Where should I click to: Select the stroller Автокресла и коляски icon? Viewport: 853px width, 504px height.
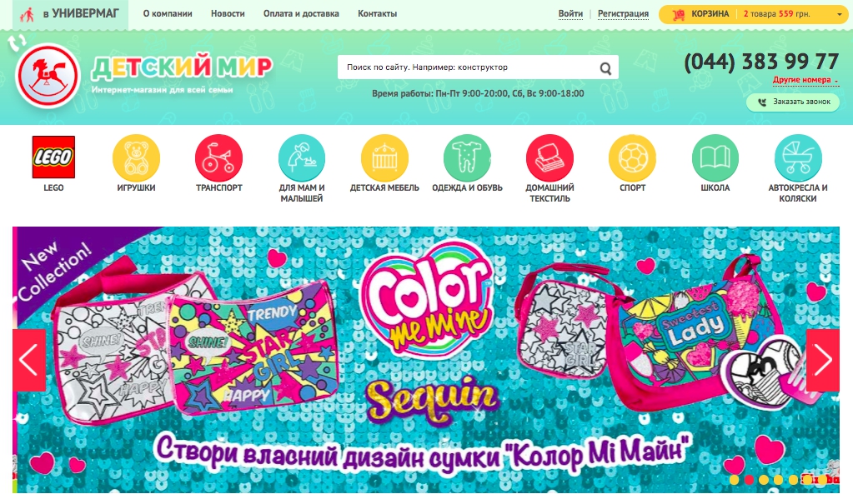tap(798, 157)
